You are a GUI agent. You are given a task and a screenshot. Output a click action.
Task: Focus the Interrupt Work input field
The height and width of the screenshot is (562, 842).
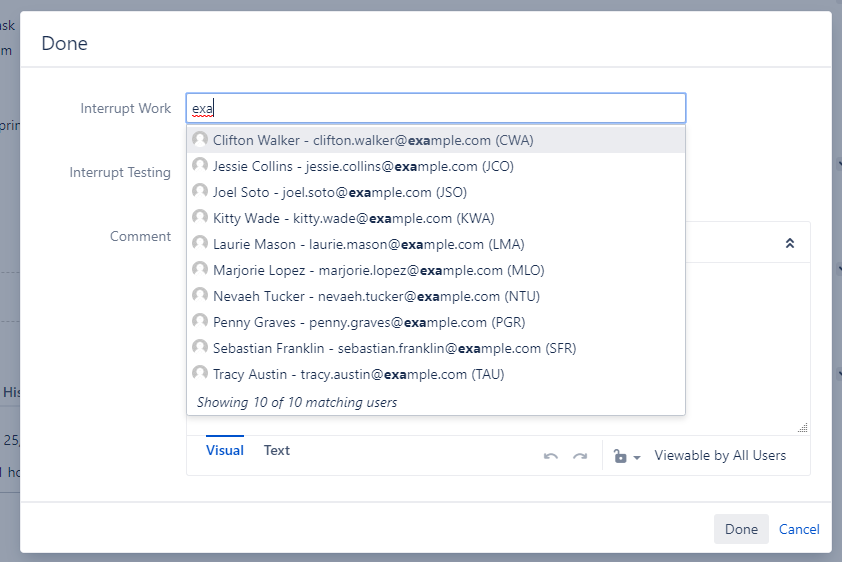435,108
